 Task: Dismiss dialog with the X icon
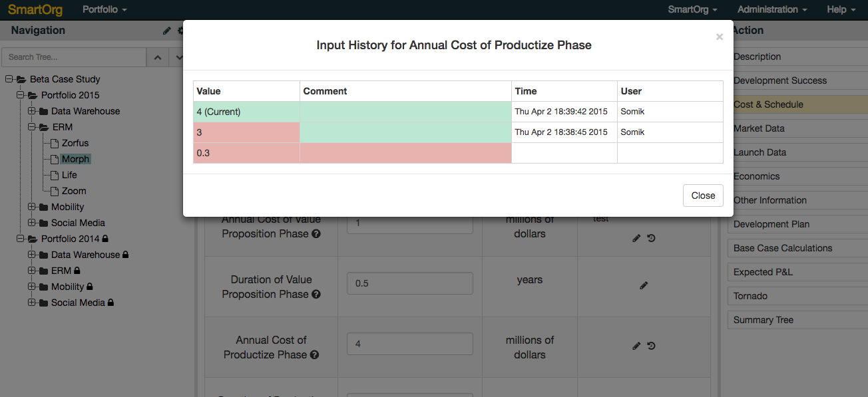click(719, 37)
